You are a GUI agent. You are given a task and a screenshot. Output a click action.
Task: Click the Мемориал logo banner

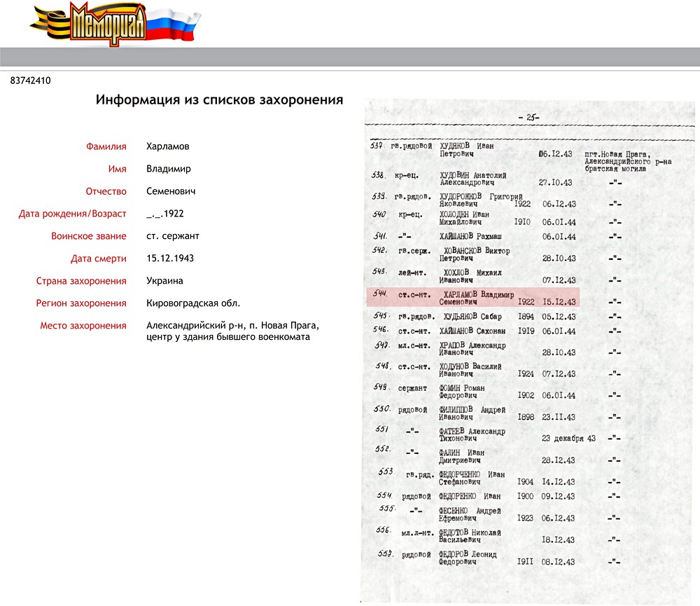coord(115,23)
